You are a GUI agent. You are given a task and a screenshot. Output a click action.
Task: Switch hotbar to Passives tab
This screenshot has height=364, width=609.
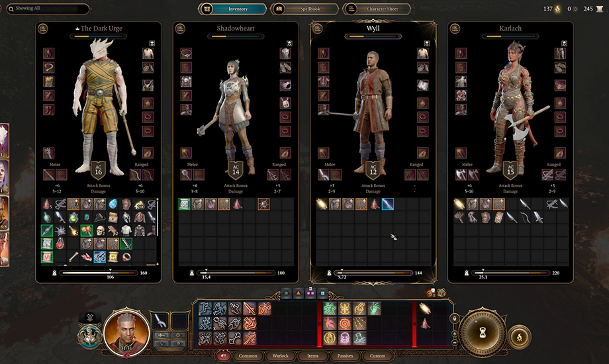pyautogui.click(x=345, y=355)
